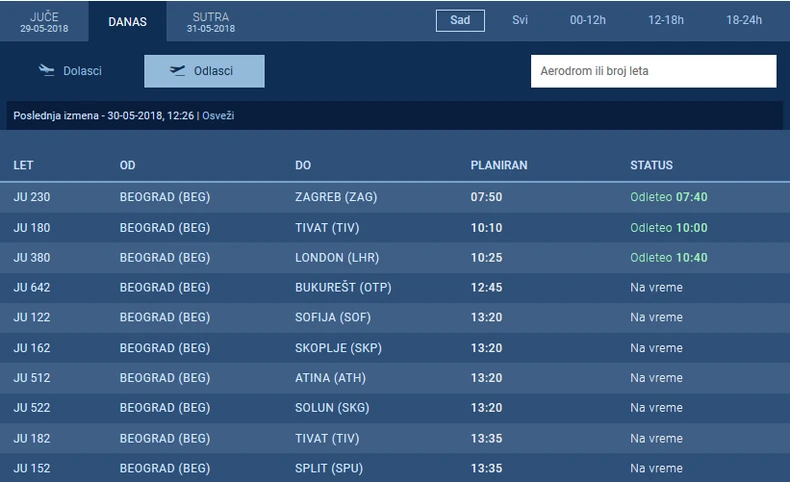790x482 pixels.
Task: Click the Osveži refresh link
Action: [x=218, y=115]
